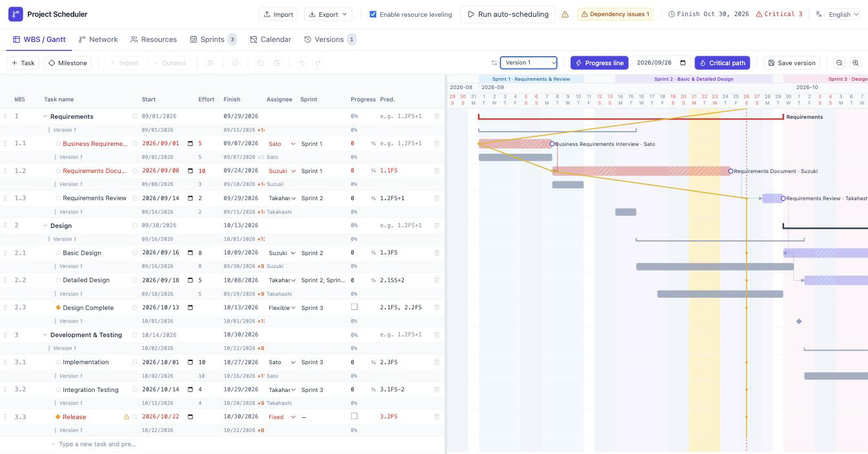Disable the resource leveling checkbox
Viewport: 868px width, 454px height.
(373, 14)
